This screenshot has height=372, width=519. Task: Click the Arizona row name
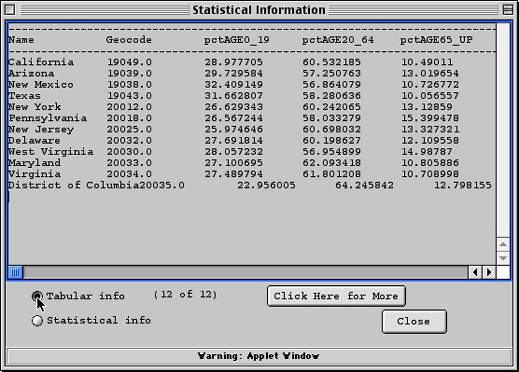pos(31,73)
